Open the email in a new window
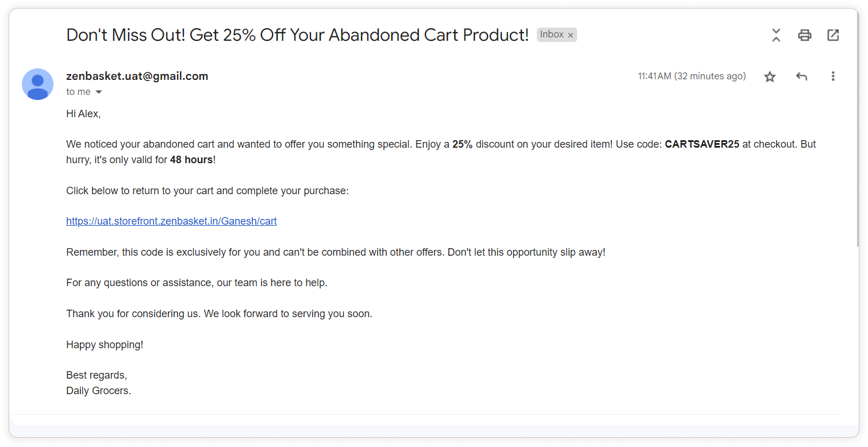The image size is (868, 447). [833, 35]
